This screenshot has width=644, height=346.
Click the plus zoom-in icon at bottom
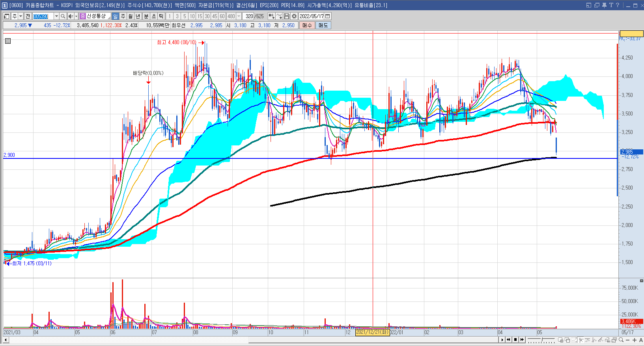click(x=634, y=340)
